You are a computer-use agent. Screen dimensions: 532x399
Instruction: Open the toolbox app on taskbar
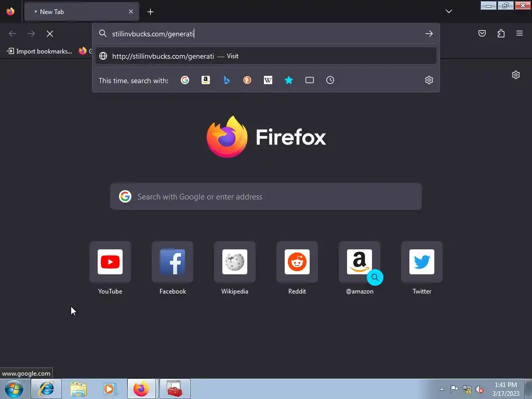pos(175,389)
